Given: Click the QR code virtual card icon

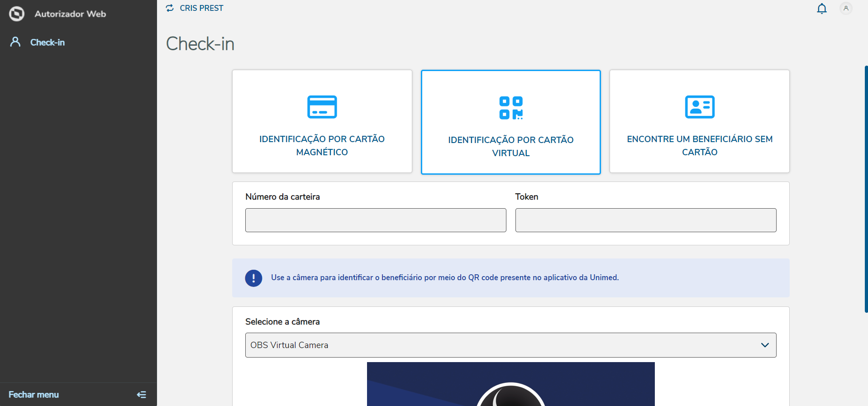Looking at the screenshot, I should click(x=511, y=108).
